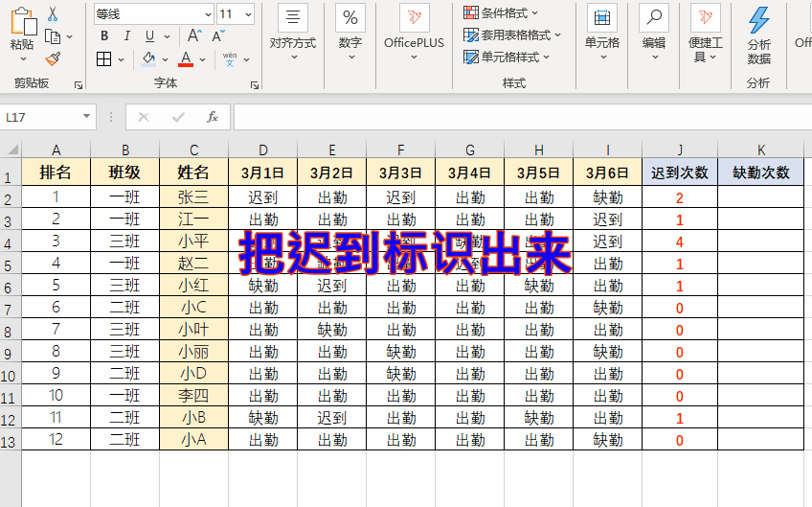Click 分析数据 analyze data icon
The image size is (812, 507).
pos(759,35)
